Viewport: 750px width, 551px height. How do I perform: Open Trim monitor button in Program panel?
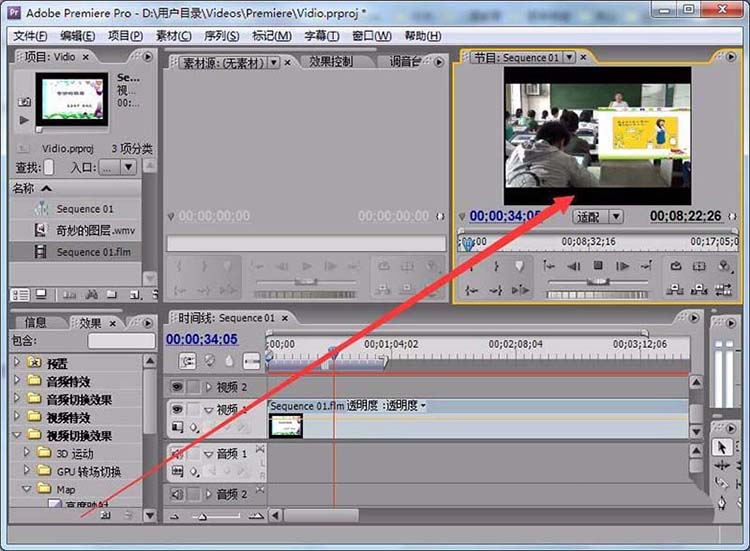click(x=723, y=289)
